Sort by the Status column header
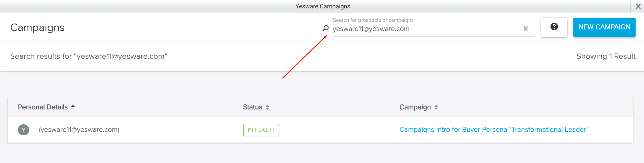The image size is (644, 163). (x=252, y=107)
